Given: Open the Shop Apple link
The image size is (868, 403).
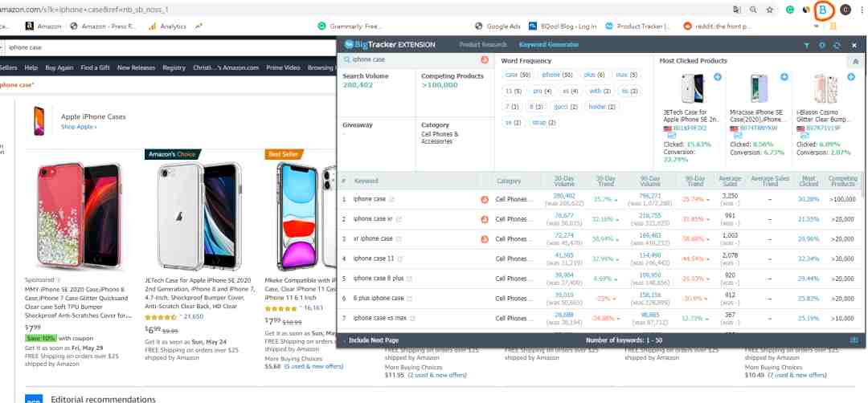Looking at the screenshot, I should pos(79,127).
